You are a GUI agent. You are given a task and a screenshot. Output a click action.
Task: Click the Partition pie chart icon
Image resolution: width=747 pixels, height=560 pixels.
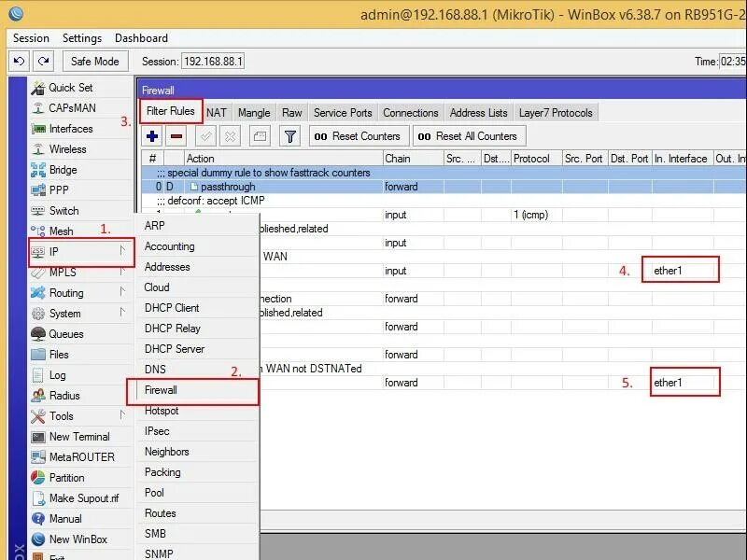pos(38,478)
